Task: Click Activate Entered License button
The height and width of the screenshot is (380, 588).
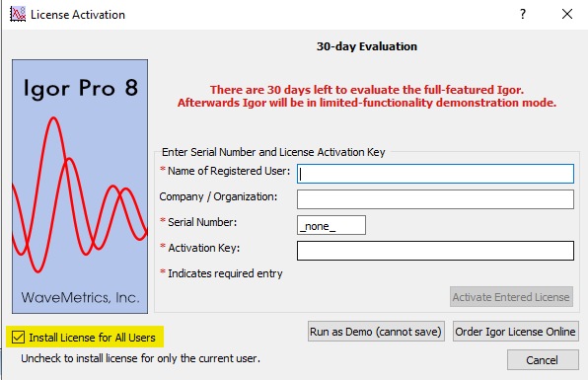Action: coord(511,297)
